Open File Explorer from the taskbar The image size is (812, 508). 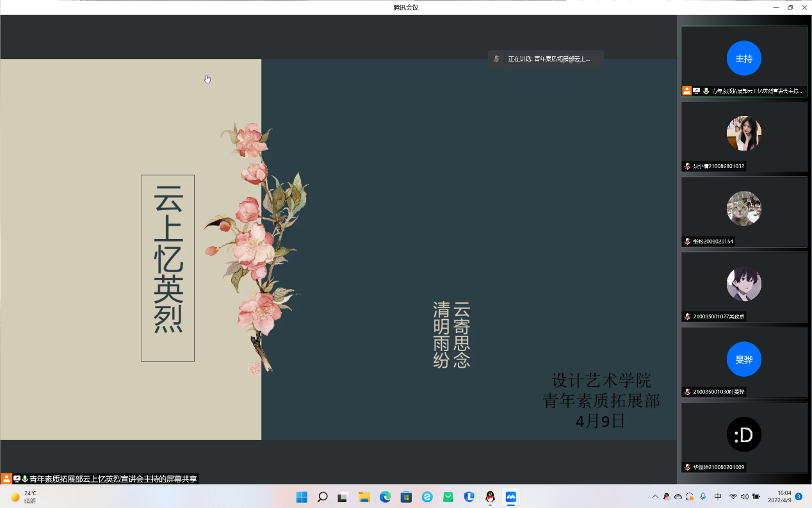point(364,497)
